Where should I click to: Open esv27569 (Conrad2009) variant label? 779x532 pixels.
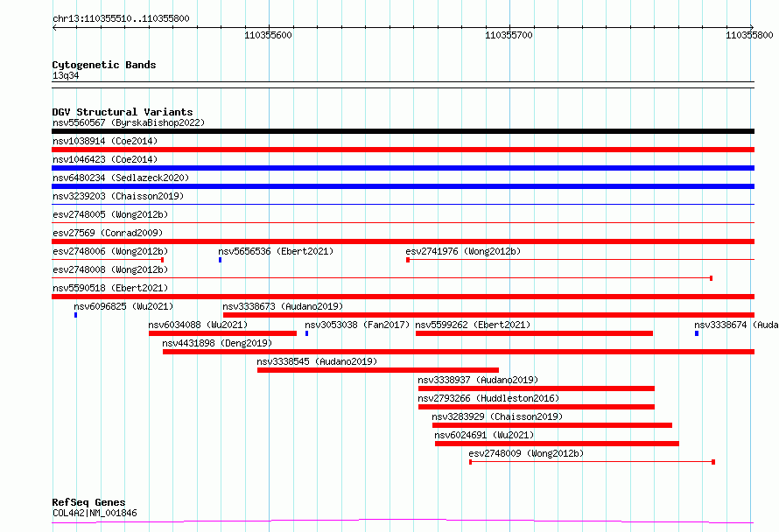tap(108, 233)
